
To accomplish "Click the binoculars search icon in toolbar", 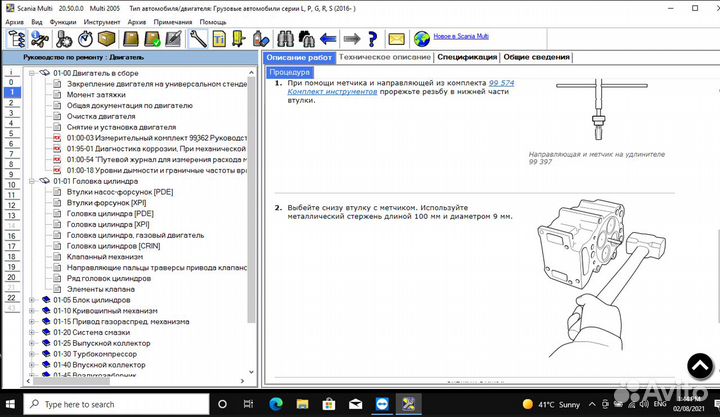I will [283, 39].
